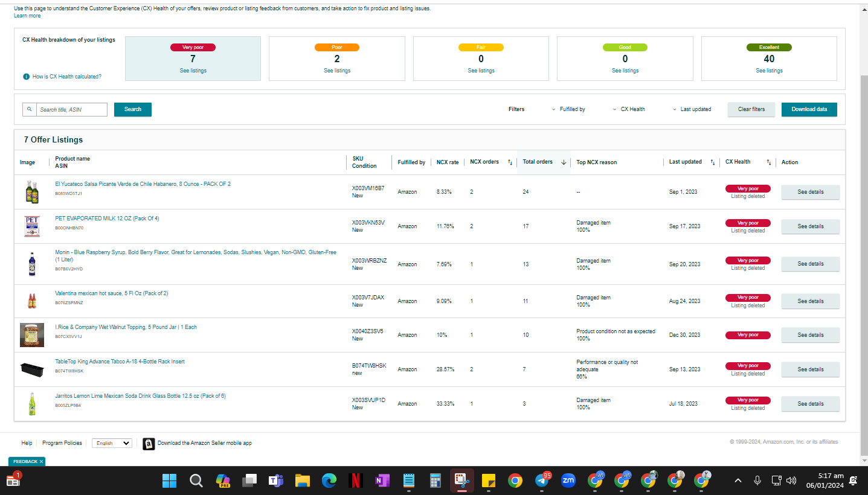See details for Valentina mexican hot sauce

811,301
